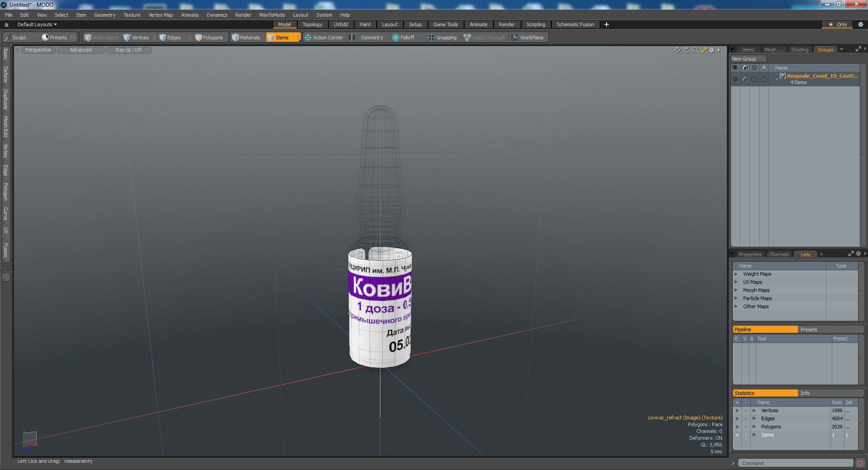The height and width of the screenshot is (470, 868).
Task: Click the vertical scrollbar of the groups list
Action: pos(863,155)
